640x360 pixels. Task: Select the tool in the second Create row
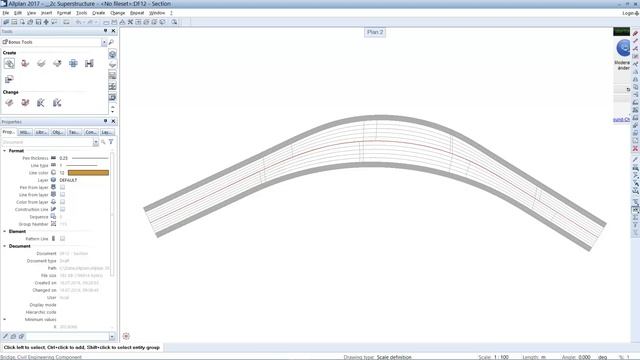coord(9,79)
